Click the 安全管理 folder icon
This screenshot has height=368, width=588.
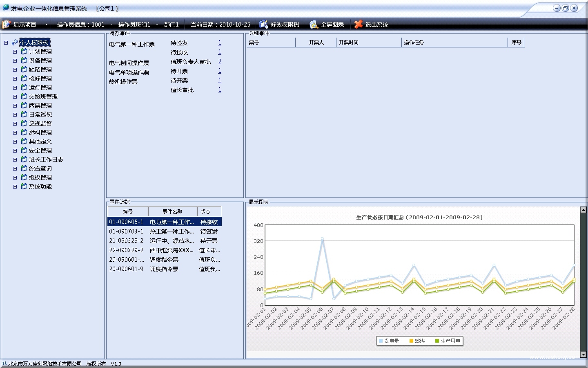pyautogui.click(x=24, y=150)
